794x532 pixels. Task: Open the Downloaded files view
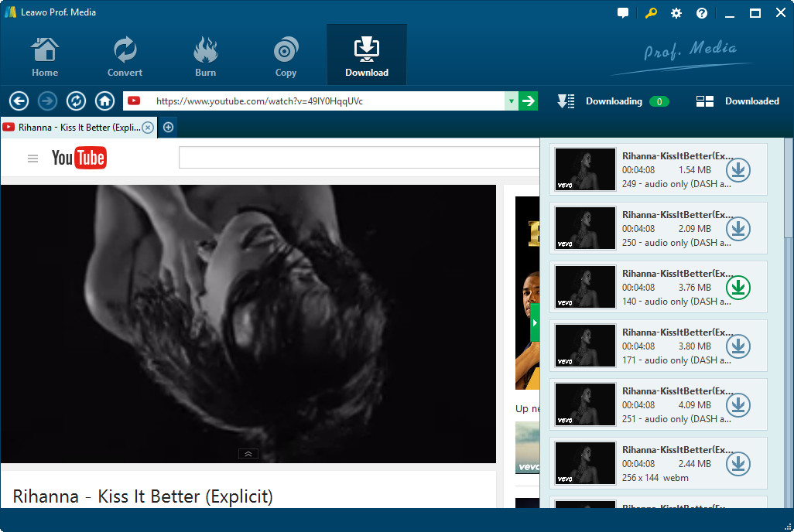[738, 101]
